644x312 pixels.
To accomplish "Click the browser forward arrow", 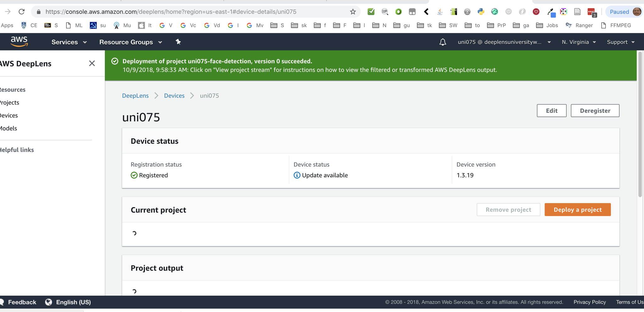I will [x=8, y=12].
